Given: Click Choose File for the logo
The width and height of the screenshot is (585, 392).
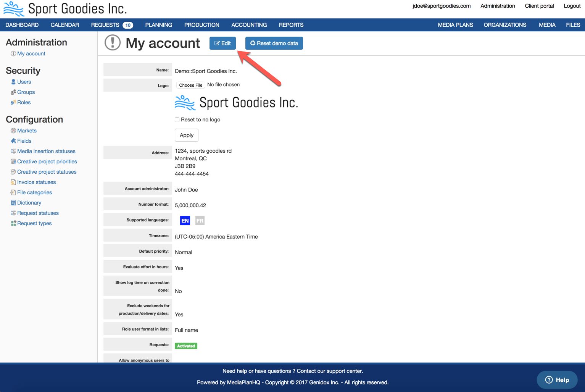Looking at the screenshot, I should 190,85.
